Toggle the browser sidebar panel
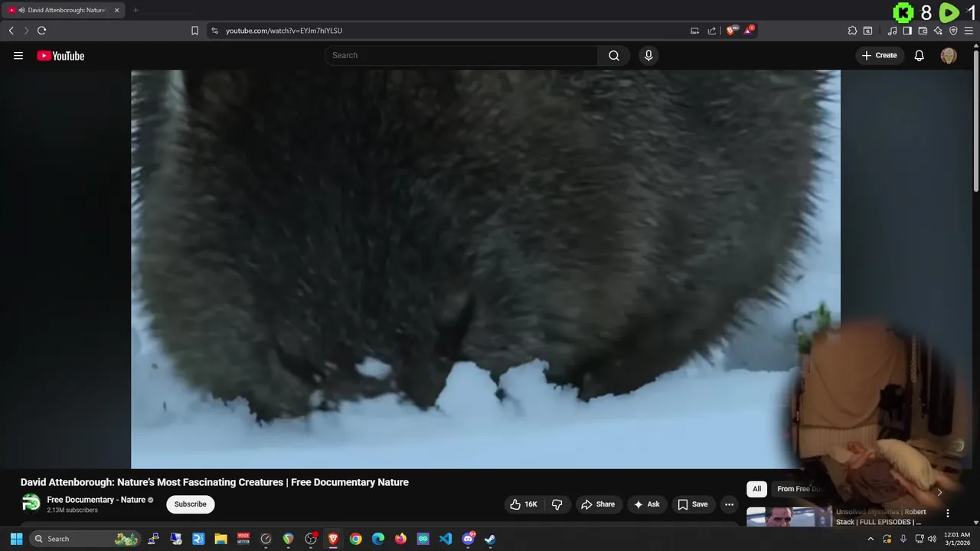 (x=907, y=31)
